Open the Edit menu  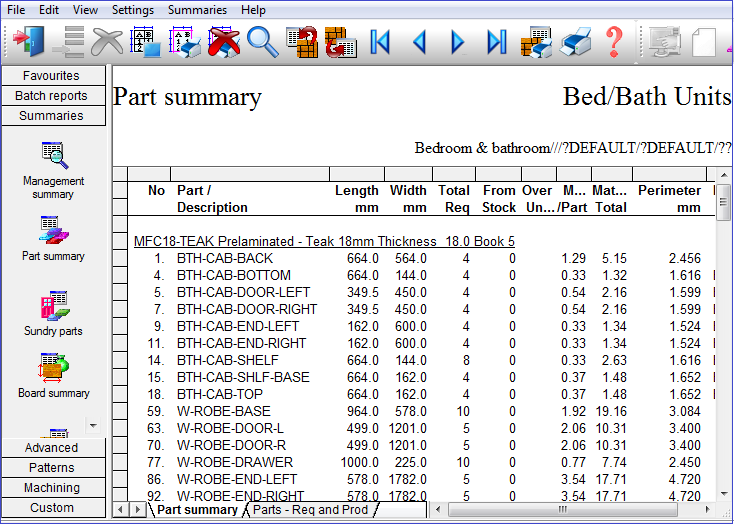tap(49, 9)
